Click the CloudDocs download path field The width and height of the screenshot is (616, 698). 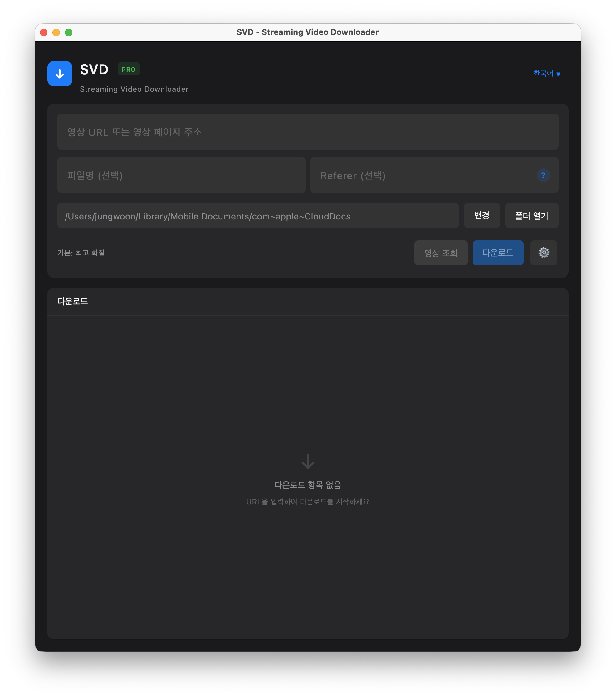pos(258,216)
